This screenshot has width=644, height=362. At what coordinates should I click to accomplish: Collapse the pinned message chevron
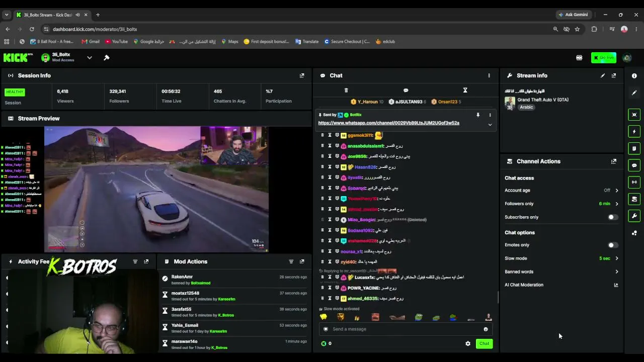point(490,125)
